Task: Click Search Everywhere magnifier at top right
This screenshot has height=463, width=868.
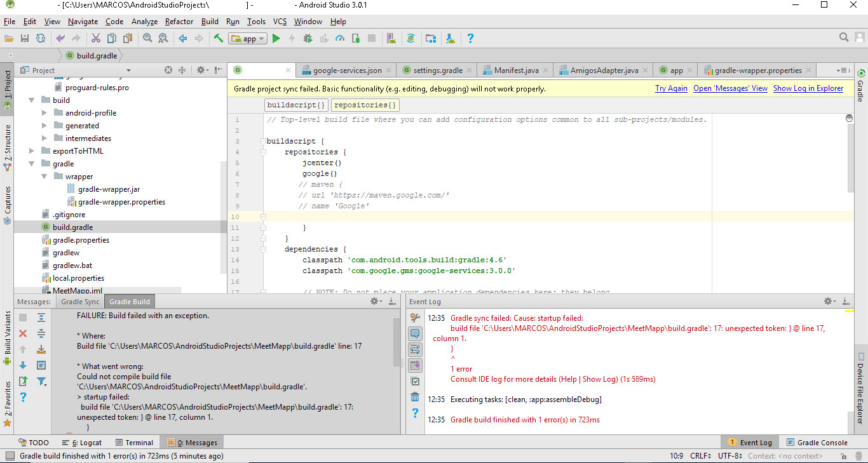Action: (844, 37)
